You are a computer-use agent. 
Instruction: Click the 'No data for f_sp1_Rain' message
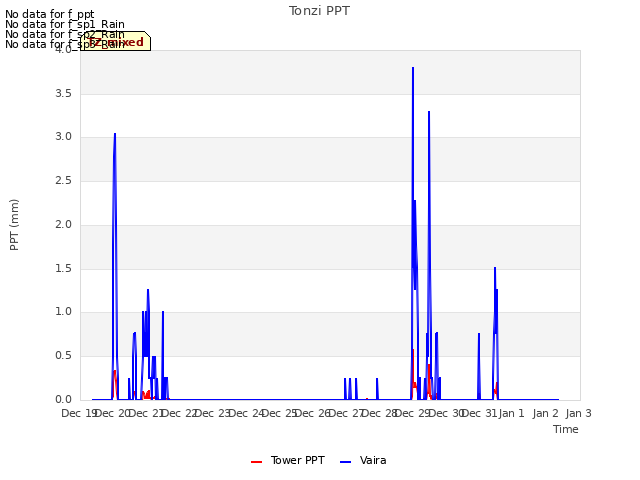(64, 24)
